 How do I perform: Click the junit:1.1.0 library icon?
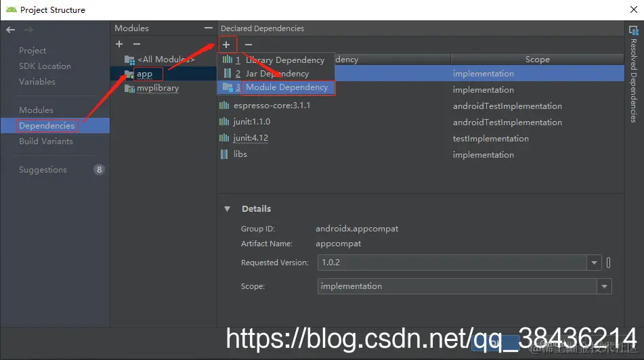point(224,122)
